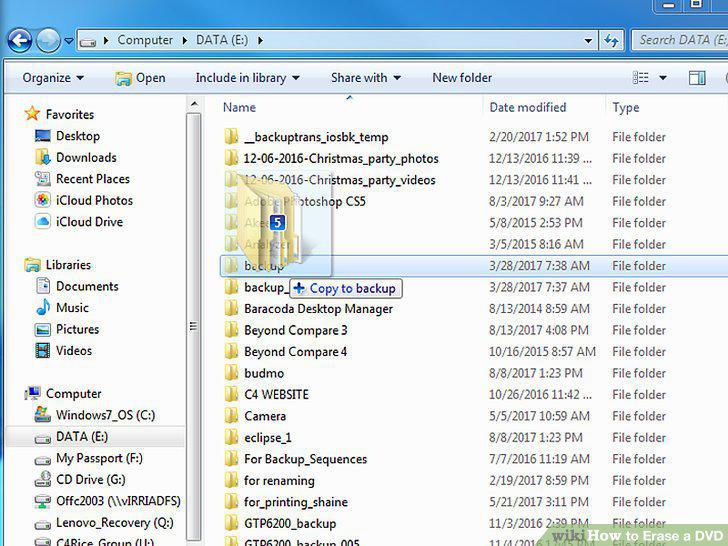Click the iCloud Drive icon
The width and height of the screenshot is (728, 546).
[x=42, y=221]
